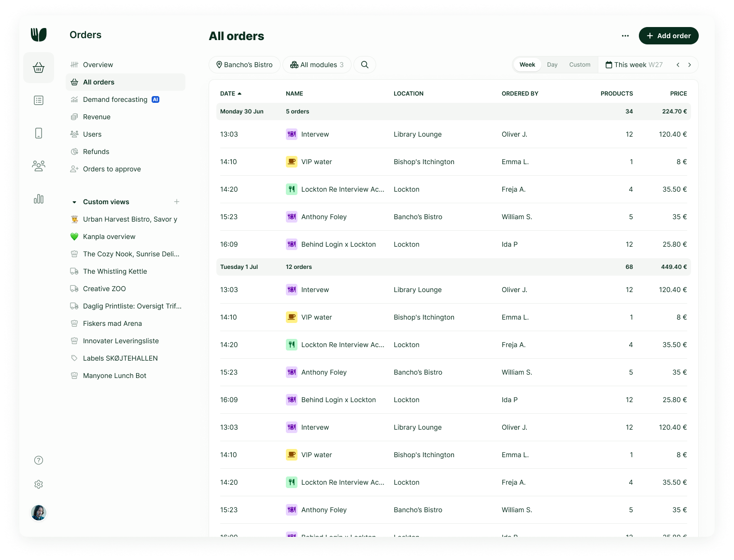
Task: Click the help question mark icon
Action: [39, 460]
